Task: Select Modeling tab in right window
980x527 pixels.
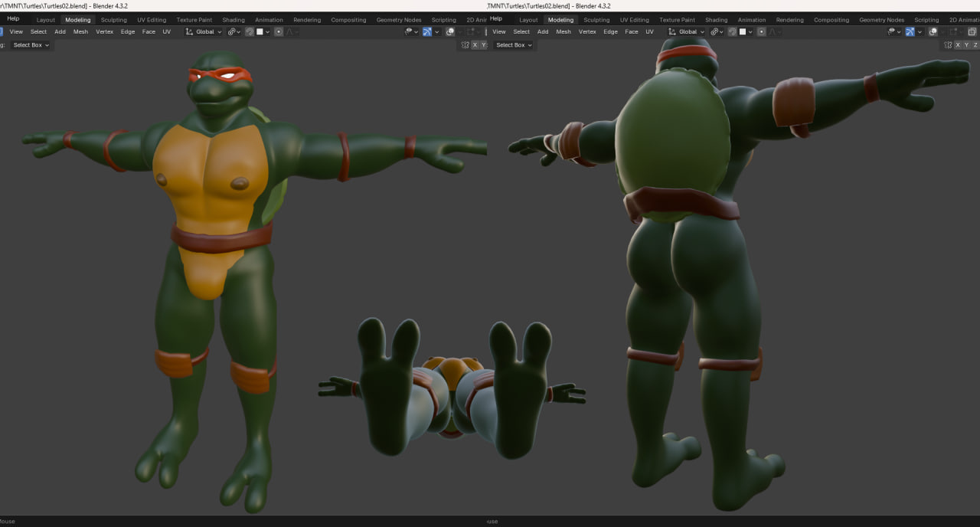Action: [560, 20]
